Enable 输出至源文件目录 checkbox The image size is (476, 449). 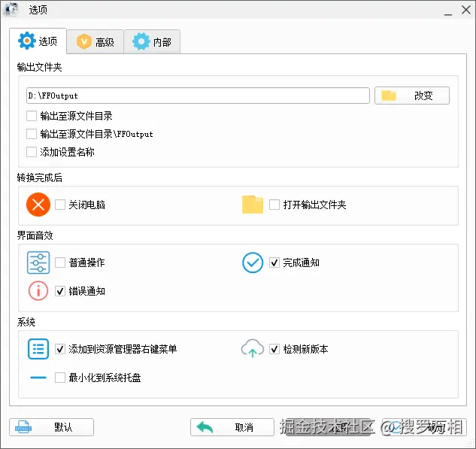tap(32, 116)
